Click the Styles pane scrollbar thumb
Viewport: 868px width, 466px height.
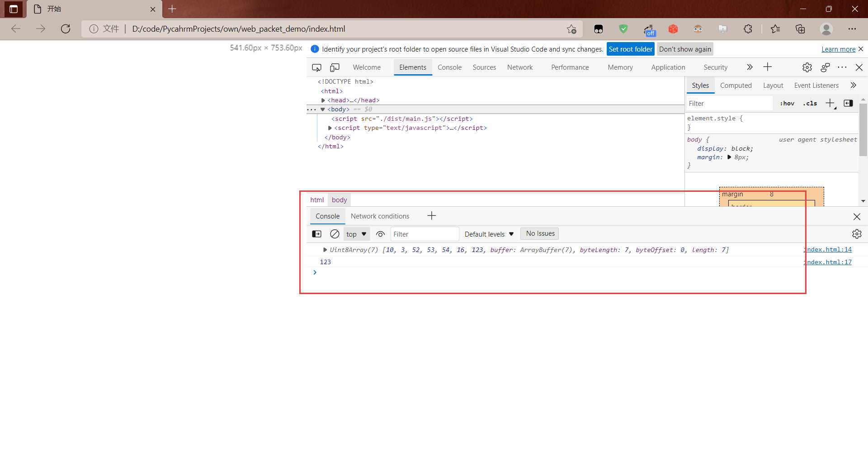pos(863,129)
